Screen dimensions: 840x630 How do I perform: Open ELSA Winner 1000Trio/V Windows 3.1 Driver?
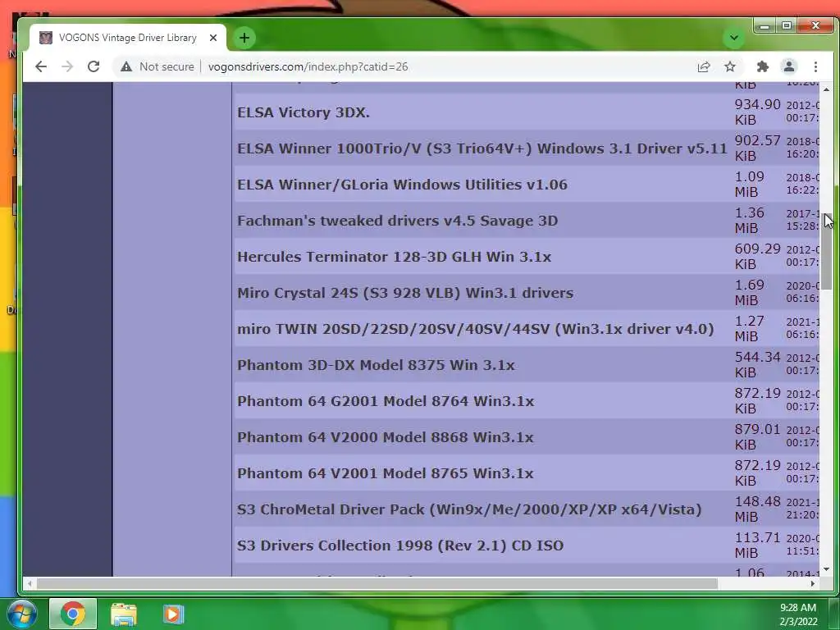482,148
